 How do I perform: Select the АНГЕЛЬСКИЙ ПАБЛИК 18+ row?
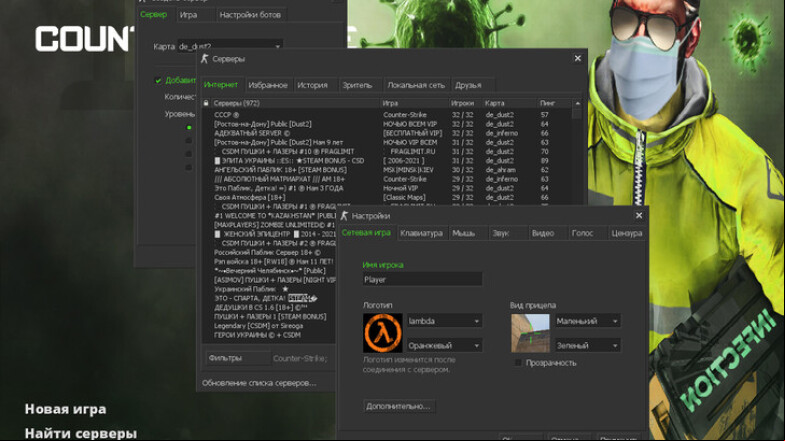tap(386, 170)
